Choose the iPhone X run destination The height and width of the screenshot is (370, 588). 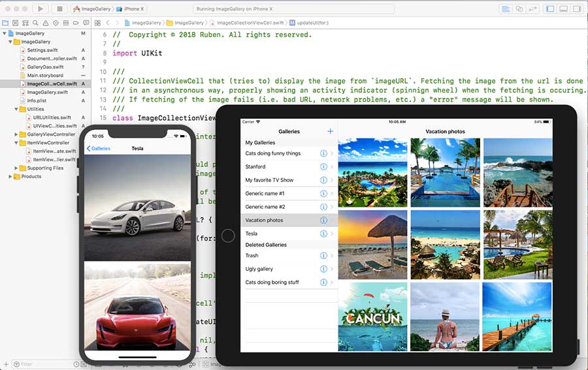point(130,8)
